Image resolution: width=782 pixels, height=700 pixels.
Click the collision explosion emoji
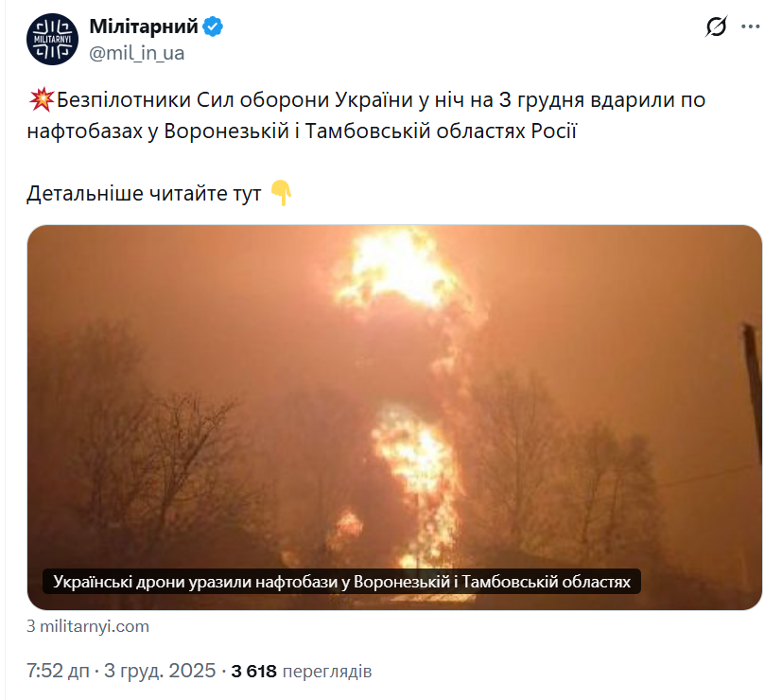click(x=41, y=99)
